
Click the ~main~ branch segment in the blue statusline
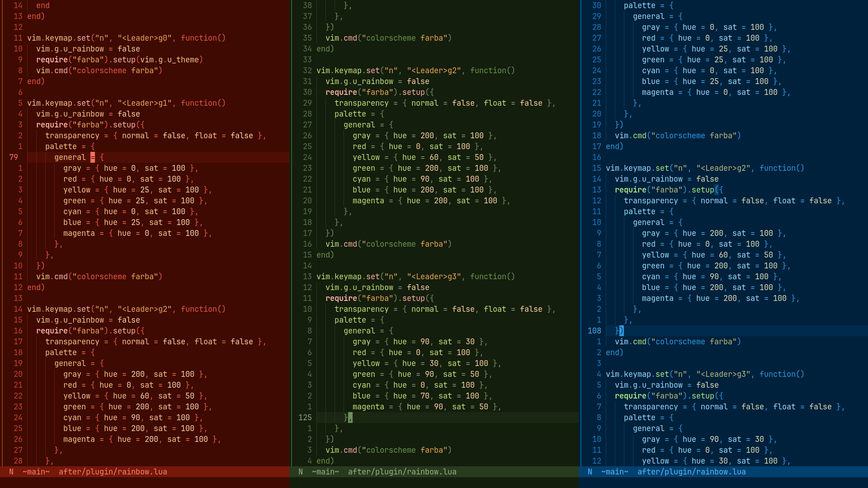[614, 471]
